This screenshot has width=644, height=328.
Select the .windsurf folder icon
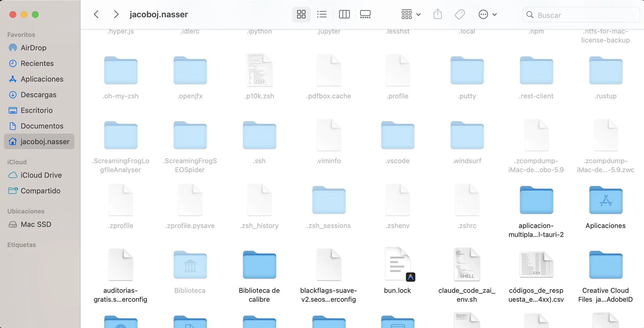(467, 135)
